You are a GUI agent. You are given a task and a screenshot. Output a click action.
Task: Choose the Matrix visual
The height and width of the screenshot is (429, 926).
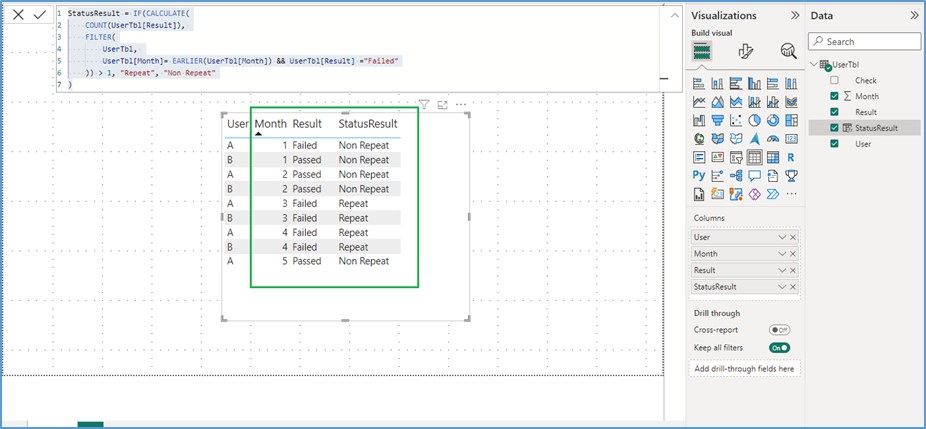(772, 157)
